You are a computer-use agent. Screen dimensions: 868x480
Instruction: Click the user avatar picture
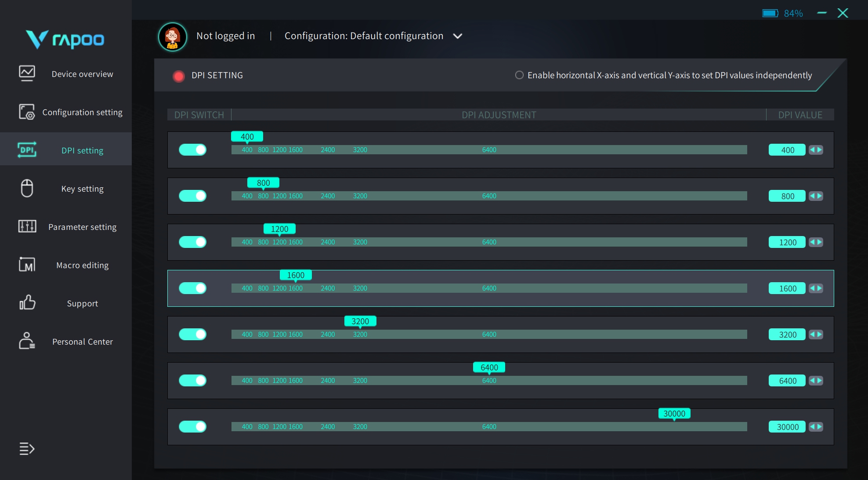tap(173, 37)
